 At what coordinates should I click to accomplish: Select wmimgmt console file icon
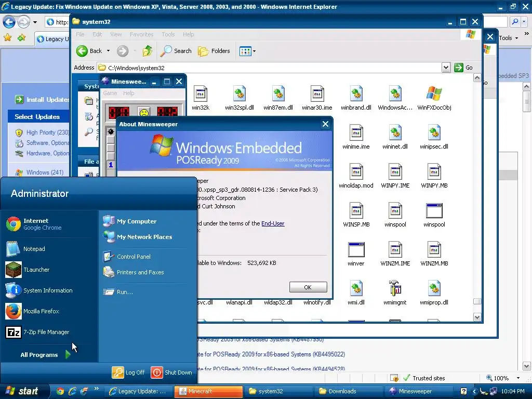pos(395,293)
